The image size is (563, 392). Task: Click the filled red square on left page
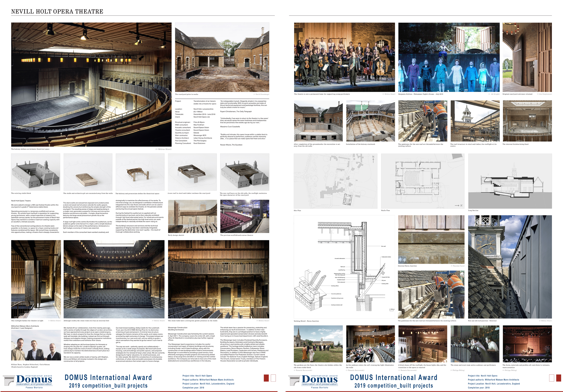click(x=266, y=378)
